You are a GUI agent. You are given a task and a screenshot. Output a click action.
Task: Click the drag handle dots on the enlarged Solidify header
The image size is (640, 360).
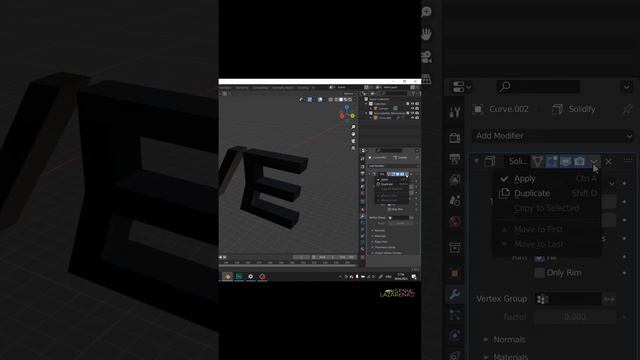click(628, 161)
